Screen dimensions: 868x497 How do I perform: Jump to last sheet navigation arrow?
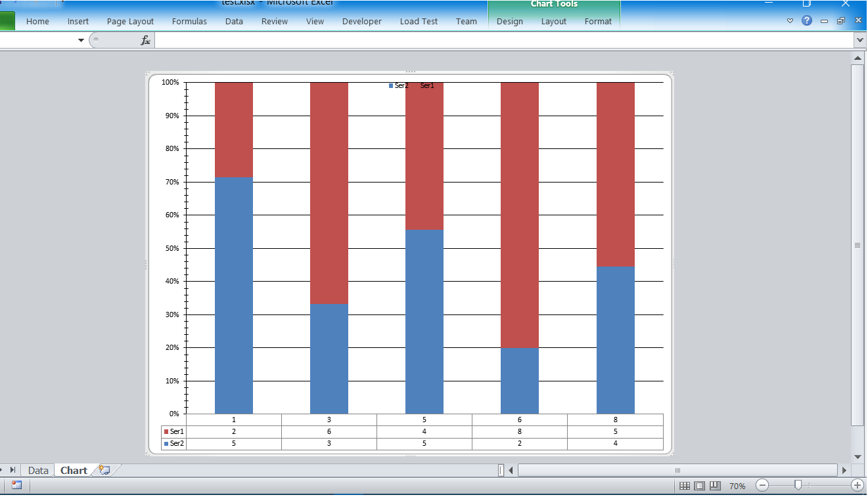[12, 470]
